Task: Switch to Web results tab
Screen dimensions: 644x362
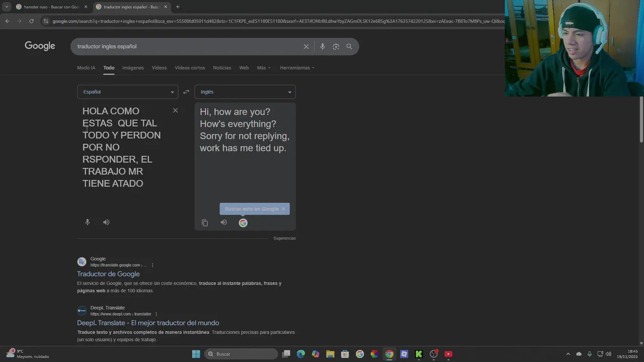Action: point(244,68)
